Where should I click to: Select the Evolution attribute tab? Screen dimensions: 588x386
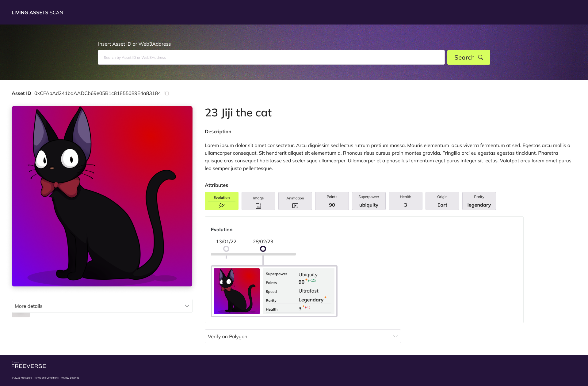(x=222, y=201)
